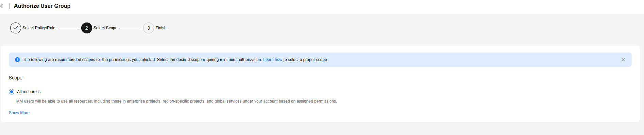644x135 pixels.
Task: Expand more scope options with Show More
Action: [19, 113]
